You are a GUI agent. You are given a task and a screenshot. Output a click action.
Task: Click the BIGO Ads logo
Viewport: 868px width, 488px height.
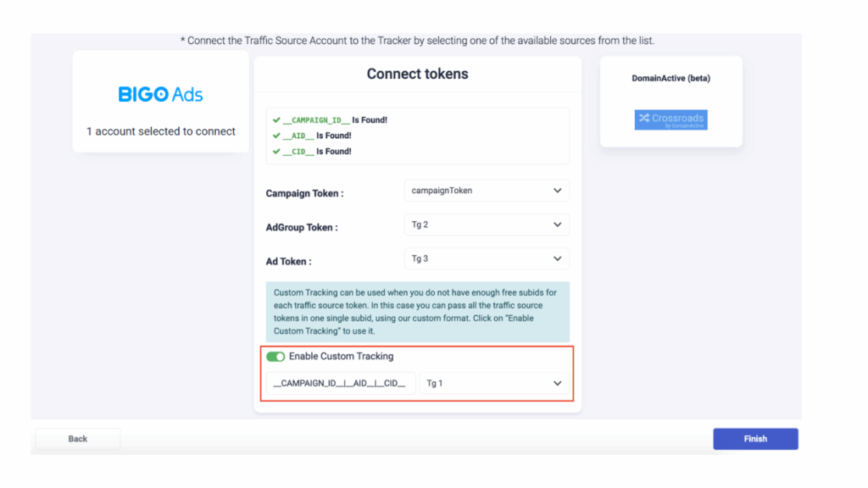point(160,94)
